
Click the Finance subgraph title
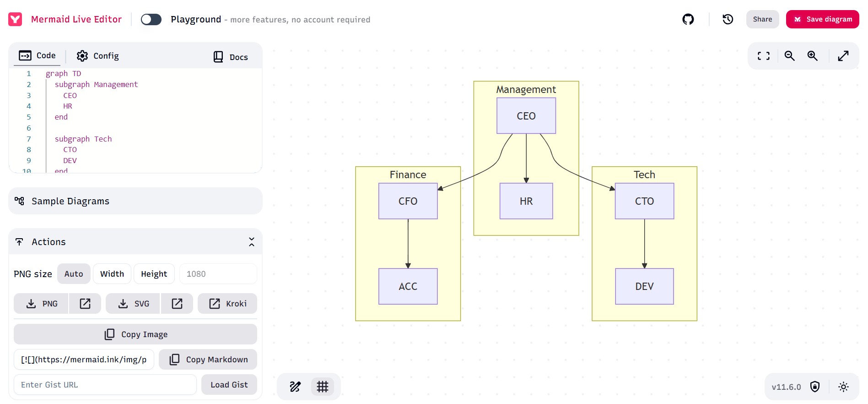408,175
